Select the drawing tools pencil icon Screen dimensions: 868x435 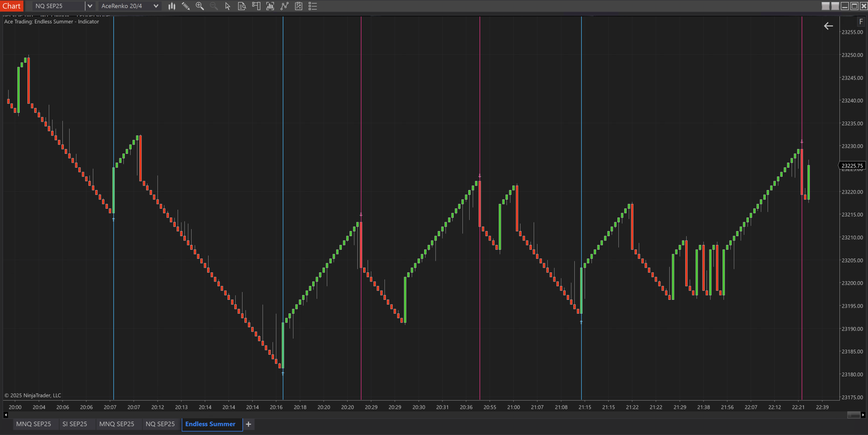pos(185,6)
